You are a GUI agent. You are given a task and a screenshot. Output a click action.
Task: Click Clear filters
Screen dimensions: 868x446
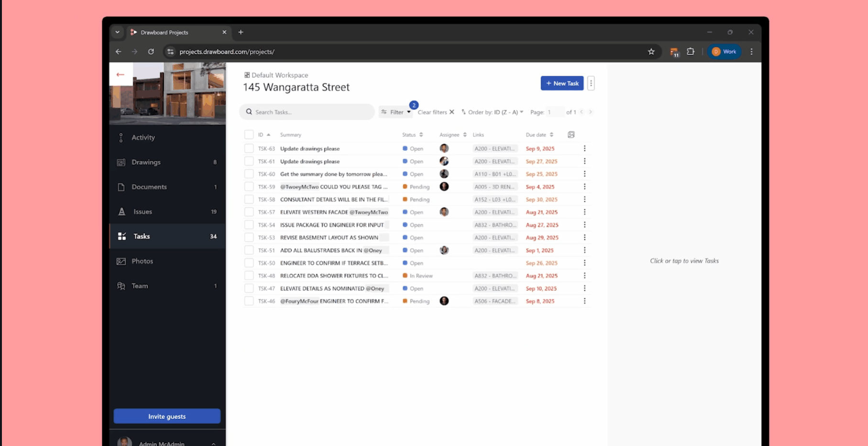(436, 112)
